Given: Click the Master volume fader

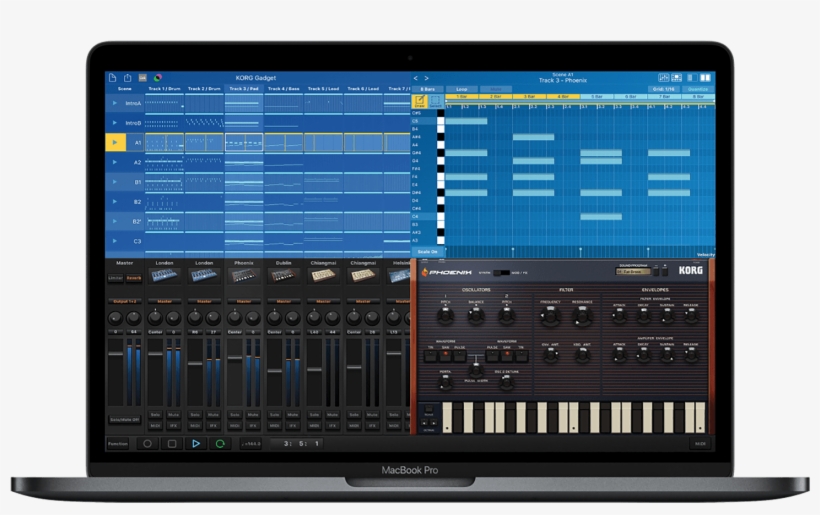Looking at the screenshot, I should point(116,354).
